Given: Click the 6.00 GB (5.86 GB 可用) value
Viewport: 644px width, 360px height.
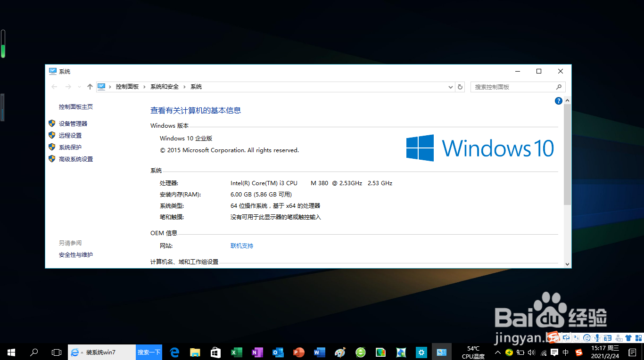Looking at the screenshot, I should point(261,195).
